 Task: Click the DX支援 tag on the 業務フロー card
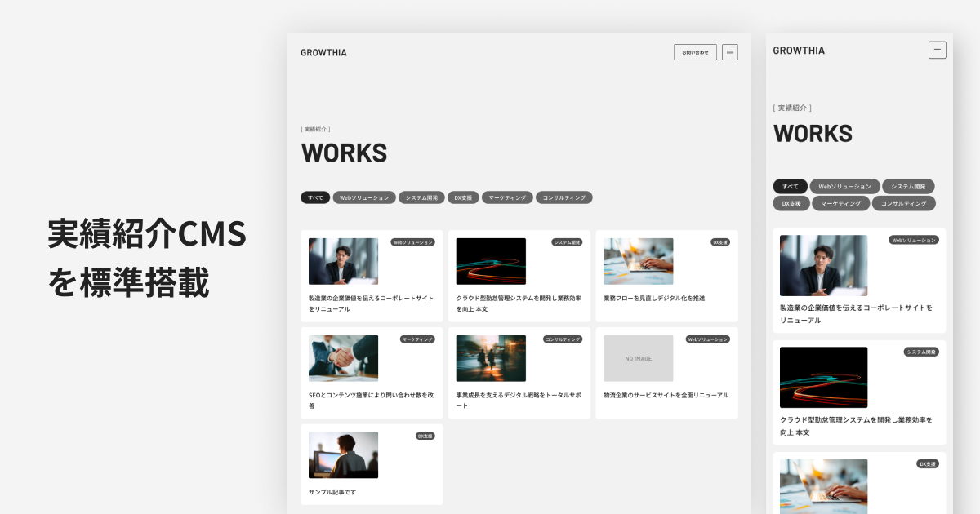point(720,242)
